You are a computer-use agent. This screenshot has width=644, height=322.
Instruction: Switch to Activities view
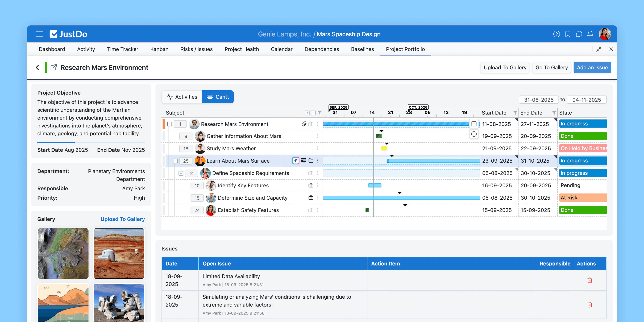click(x=182, y=97)
